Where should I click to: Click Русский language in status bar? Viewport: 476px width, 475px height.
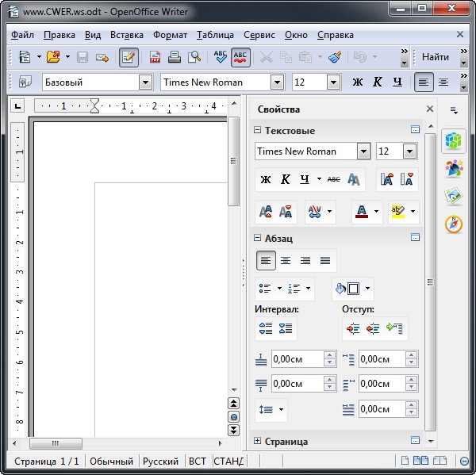pos(161,461)
